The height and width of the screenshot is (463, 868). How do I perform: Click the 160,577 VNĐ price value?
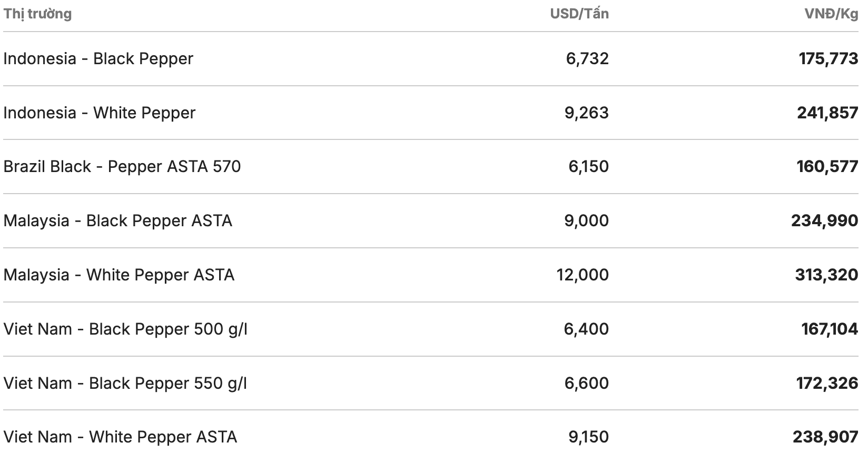pyautogui.click(x=827, y=166)
